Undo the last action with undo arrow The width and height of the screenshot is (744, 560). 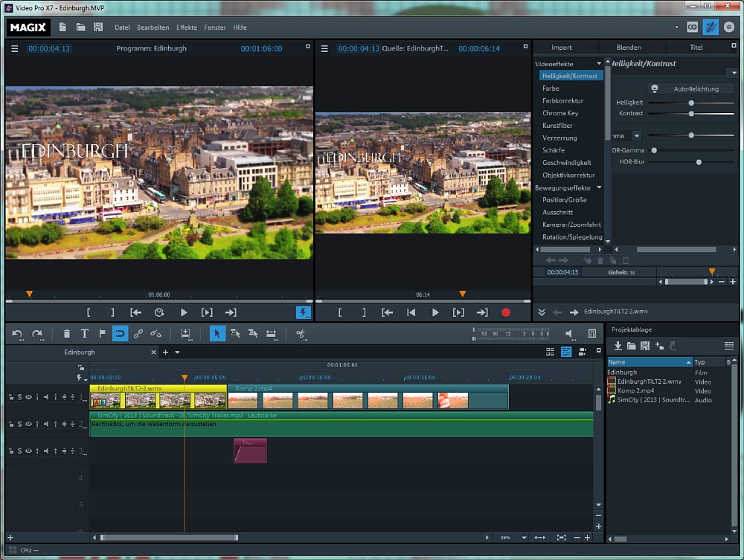(17, 334)
